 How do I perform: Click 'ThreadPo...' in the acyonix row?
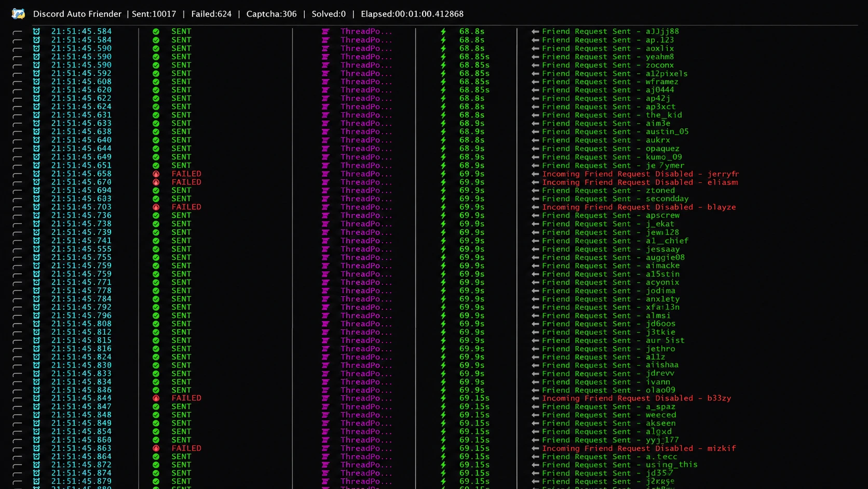(367, 282)
